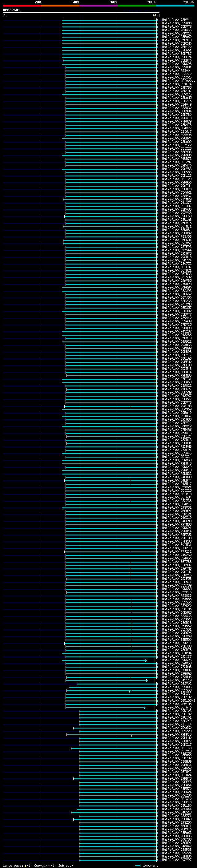
Task: Click the orange ~40% identity color segment
Action: 60,6
